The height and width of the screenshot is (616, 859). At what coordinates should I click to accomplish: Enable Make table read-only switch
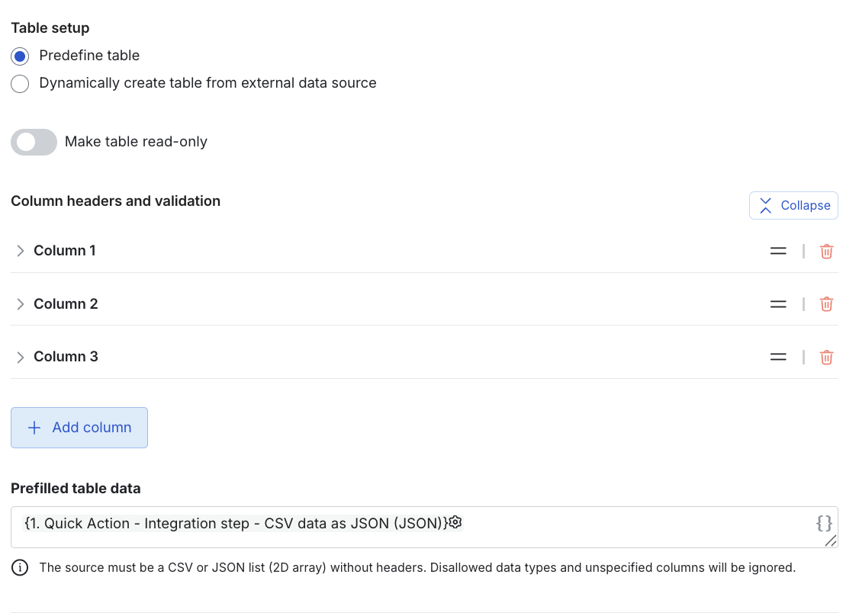pyautogui.click(x=34, y=142)
